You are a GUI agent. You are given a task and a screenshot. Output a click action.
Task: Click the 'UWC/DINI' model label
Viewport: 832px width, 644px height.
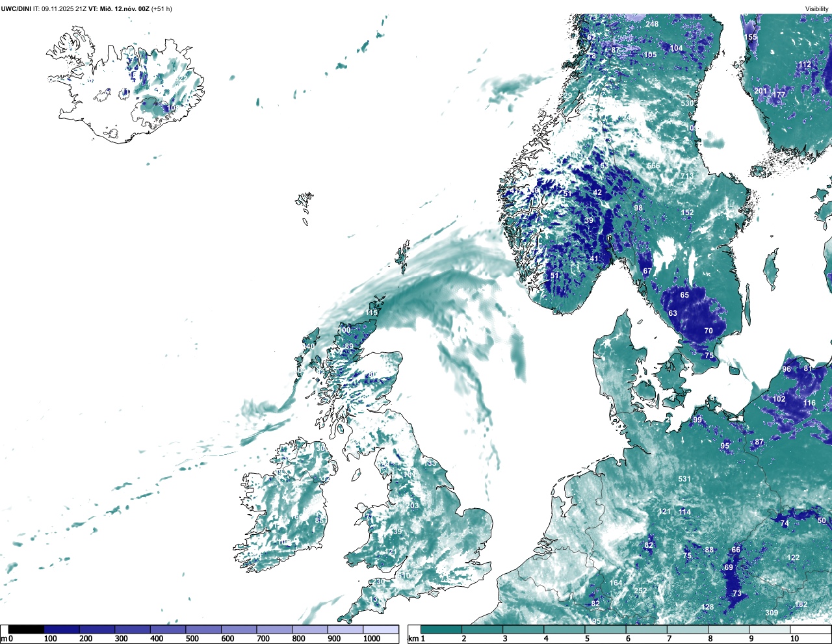pos(16,8)
